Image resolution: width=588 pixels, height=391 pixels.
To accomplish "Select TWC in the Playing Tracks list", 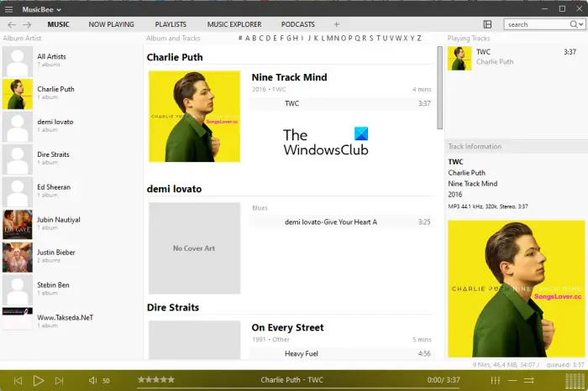I will (x=515, y=59).
